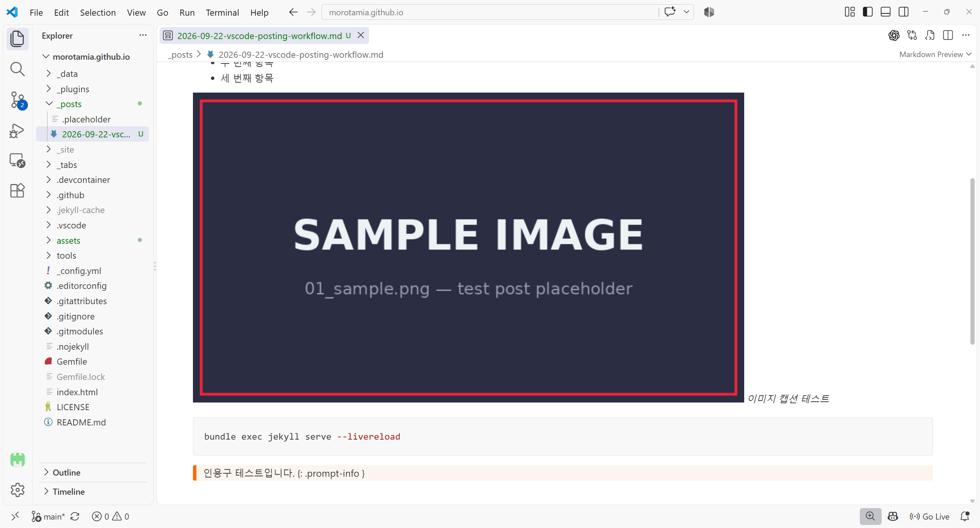Viewport: 980px width, 528px height.
Task: Toggle the bottom panel visibility
Action: tap(885, 12)
